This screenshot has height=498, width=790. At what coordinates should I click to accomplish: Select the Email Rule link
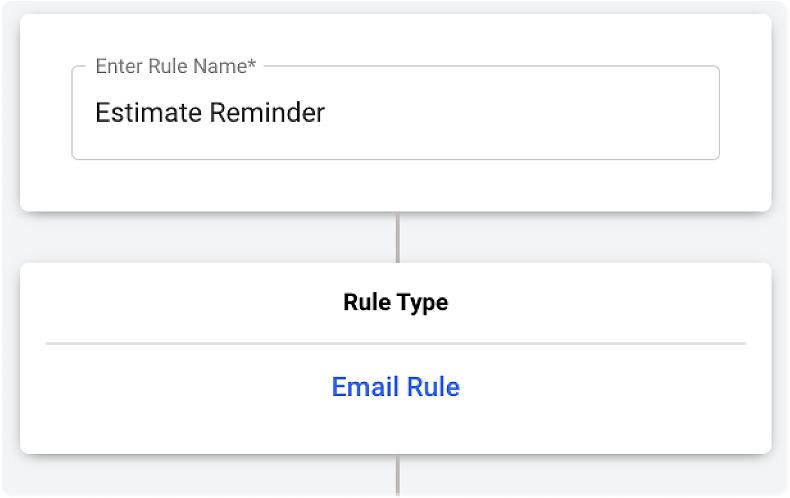click(396, 387)
